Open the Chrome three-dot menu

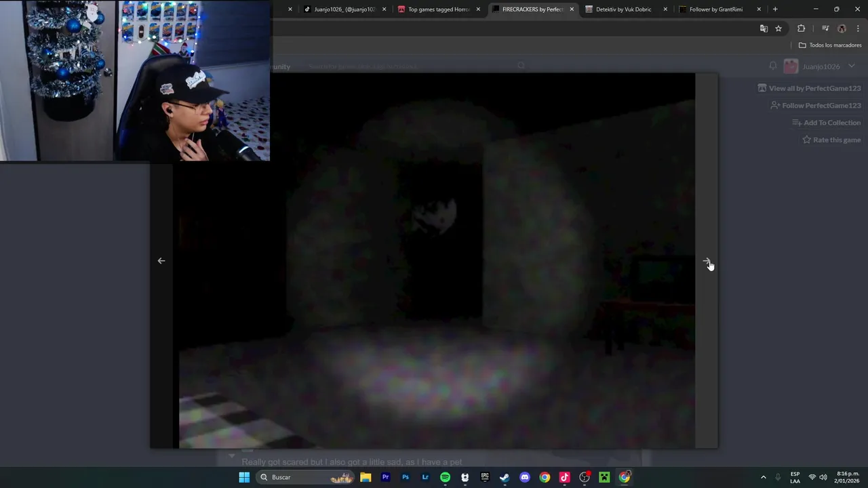pos(858,28)
